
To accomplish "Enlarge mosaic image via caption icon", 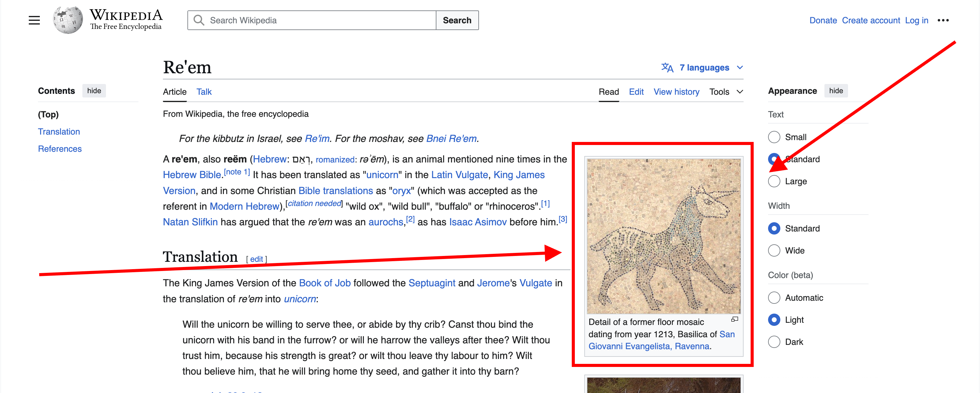I will point(735,319).
